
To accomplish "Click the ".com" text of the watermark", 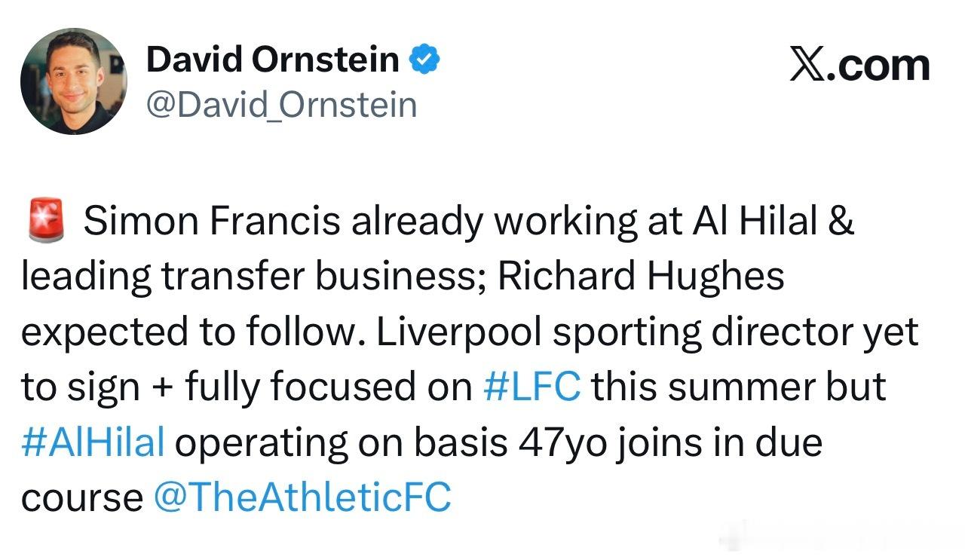I will (881, 66).
